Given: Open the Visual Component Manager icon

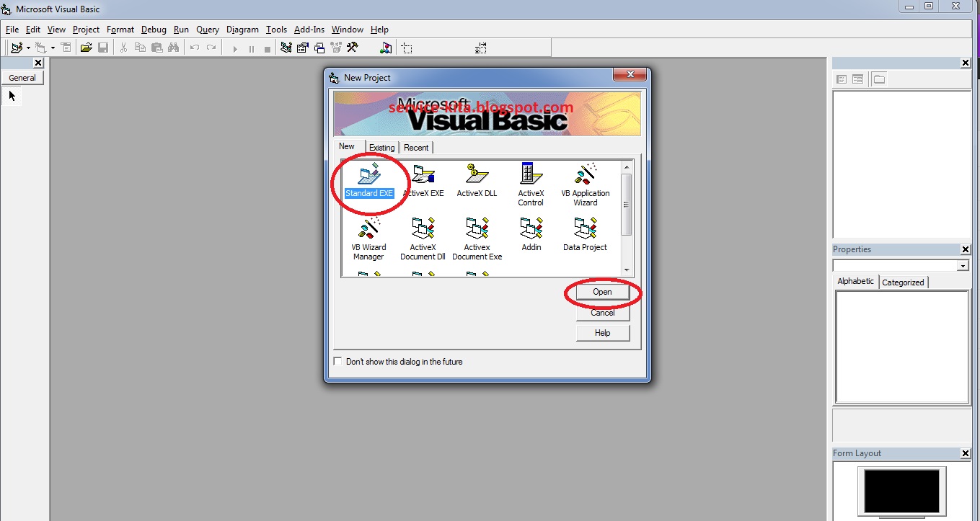Looking at the screenshot, I should (387, 48).
